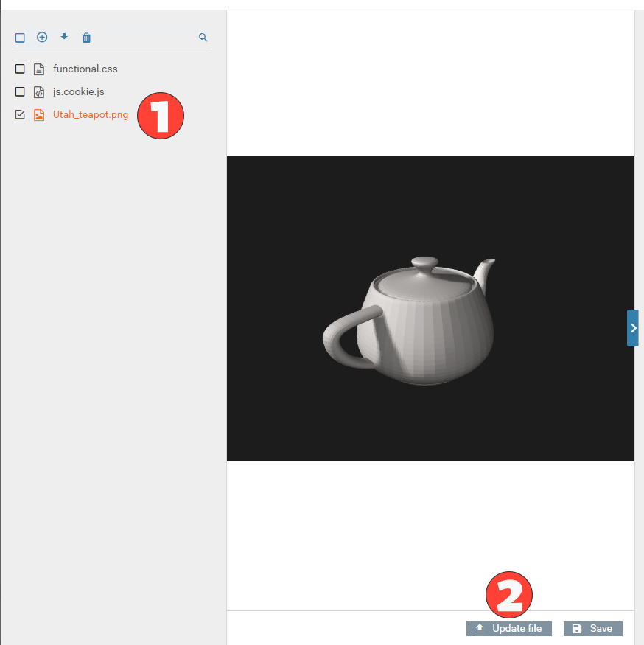
Task: Select the Utah_teapot.png file name
Action: point(91,115)
